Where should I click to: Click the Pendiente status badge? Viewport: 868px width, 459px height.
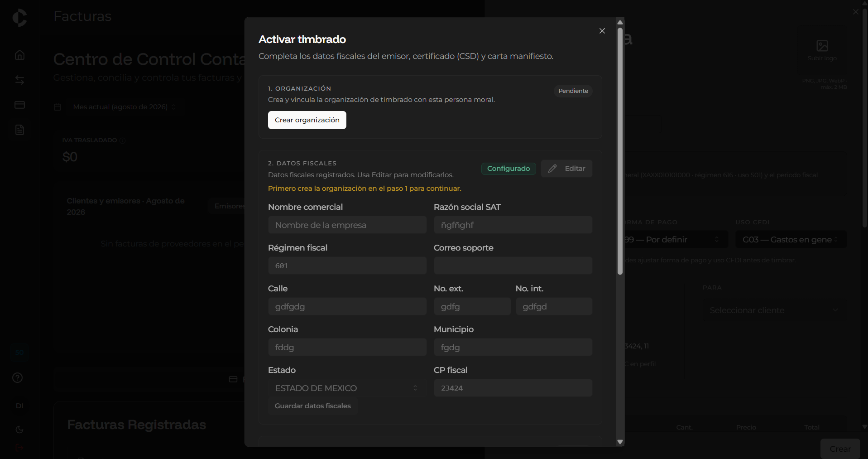[573, 91]
